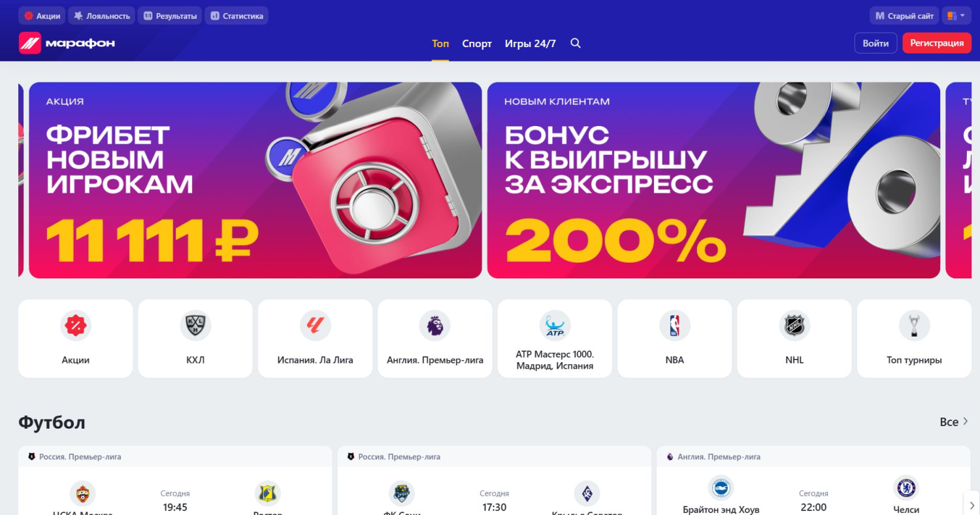The height and width of the screenshot is (515, 980).
Task: Open the Фрибет новым игрокам banner
Action: [x=255, y=180]
